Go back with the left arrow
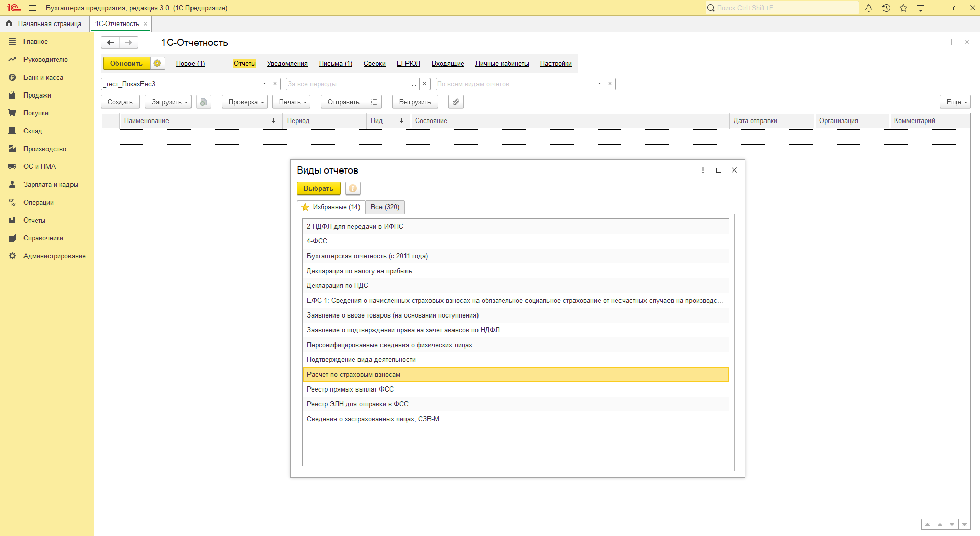 click(x=110, y=42)
